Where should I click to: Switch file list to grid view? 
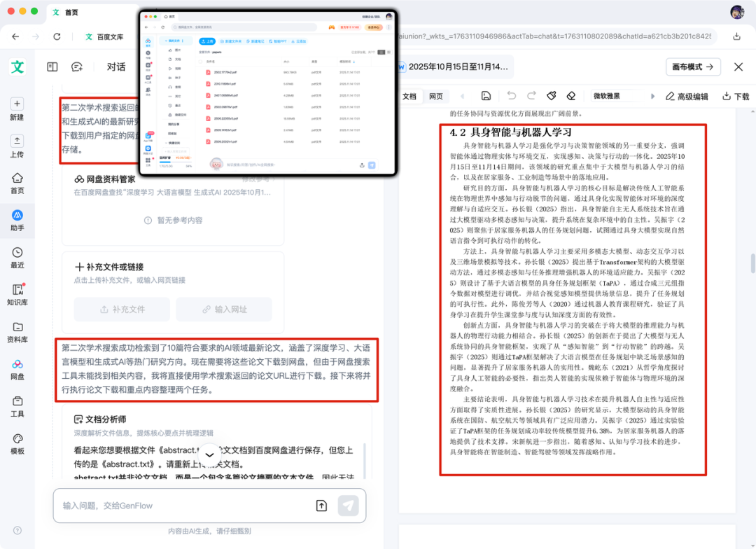[388, 52]
